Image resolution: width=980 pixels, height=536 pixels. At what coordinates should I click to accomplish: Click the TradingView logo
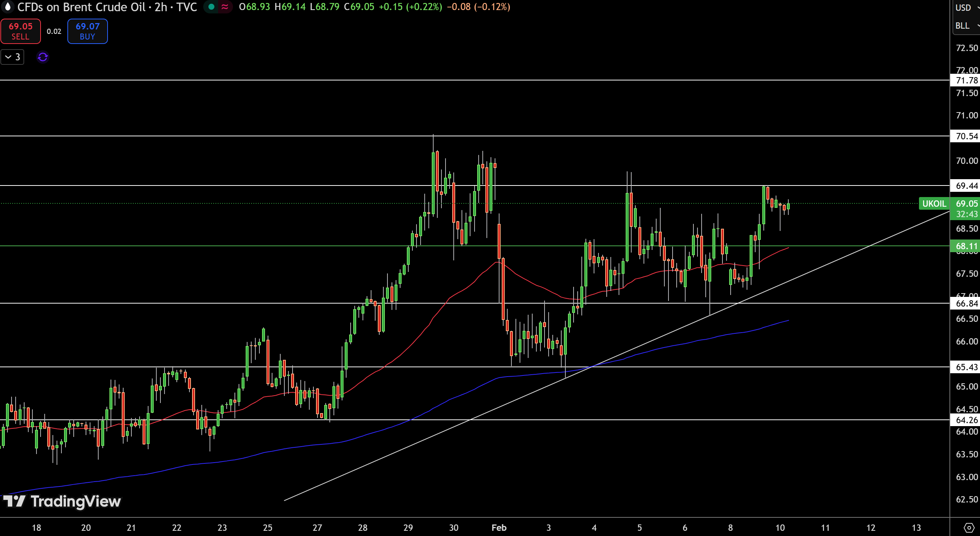pyautogui.click(x=62, y=501)
